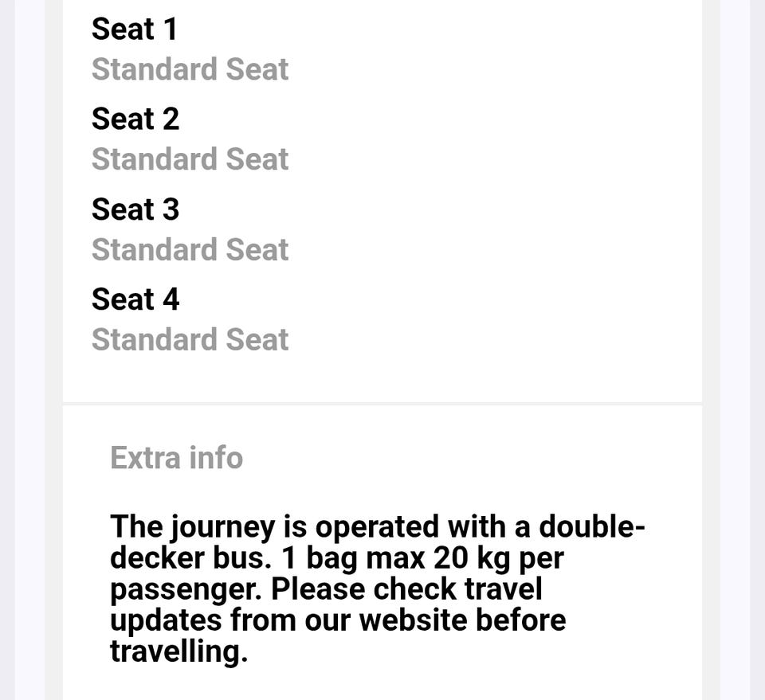Image resolution: width=765 pixels, height=700 pixels.
Task: Click the Extra info section heading
Action: click(176, 458)
